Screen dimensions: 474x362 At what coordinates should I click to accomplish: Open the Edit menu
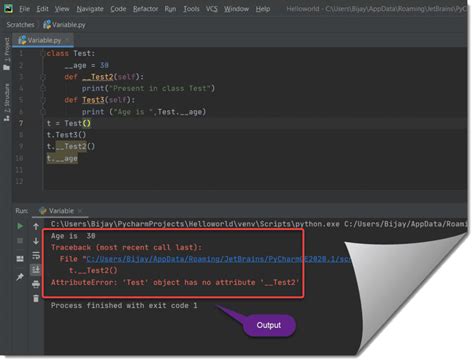[42, 9]
